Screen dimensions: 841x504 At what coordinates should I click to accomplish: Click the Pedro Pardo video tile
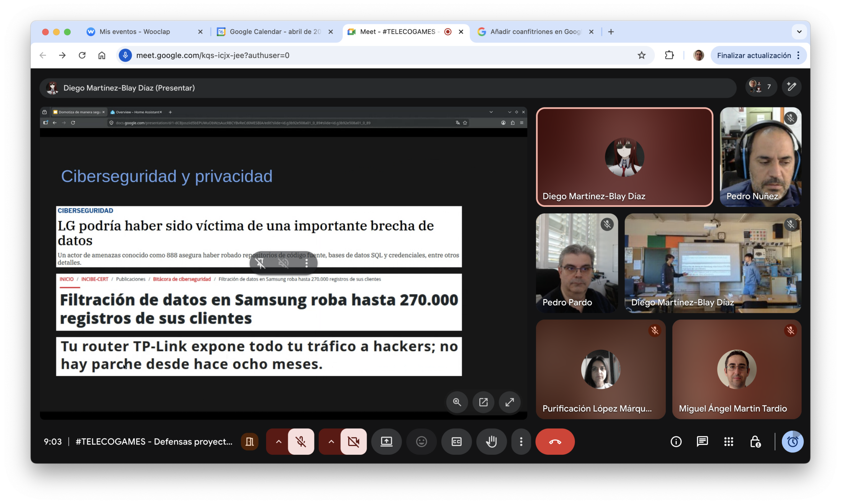click(x=577, y=263)
